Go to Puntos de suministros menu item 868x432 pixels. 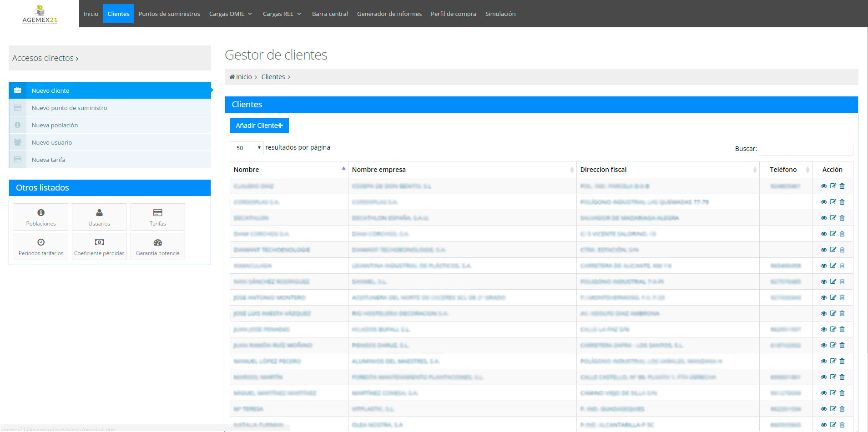coord(169,14)
